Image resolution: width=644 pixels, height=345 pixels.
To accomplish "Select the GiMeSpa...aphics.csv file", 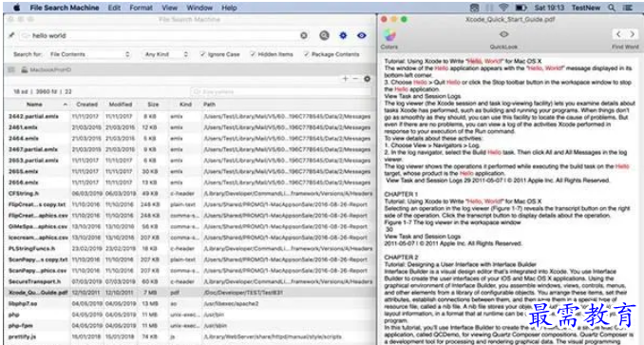I will click(x=38, y=226).
